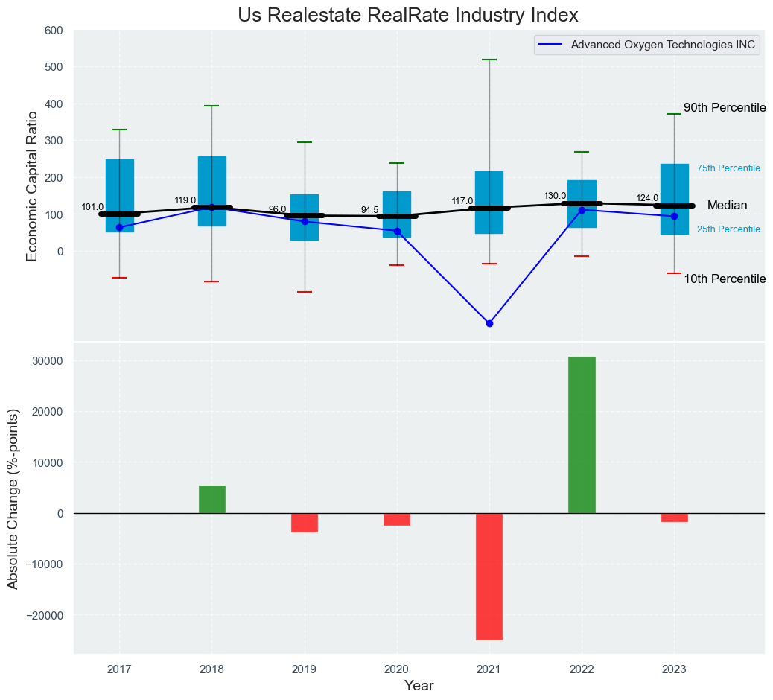This screenshot has height=700, width=773.
Task: Select the green 2018 change bar
Action: 212,499
